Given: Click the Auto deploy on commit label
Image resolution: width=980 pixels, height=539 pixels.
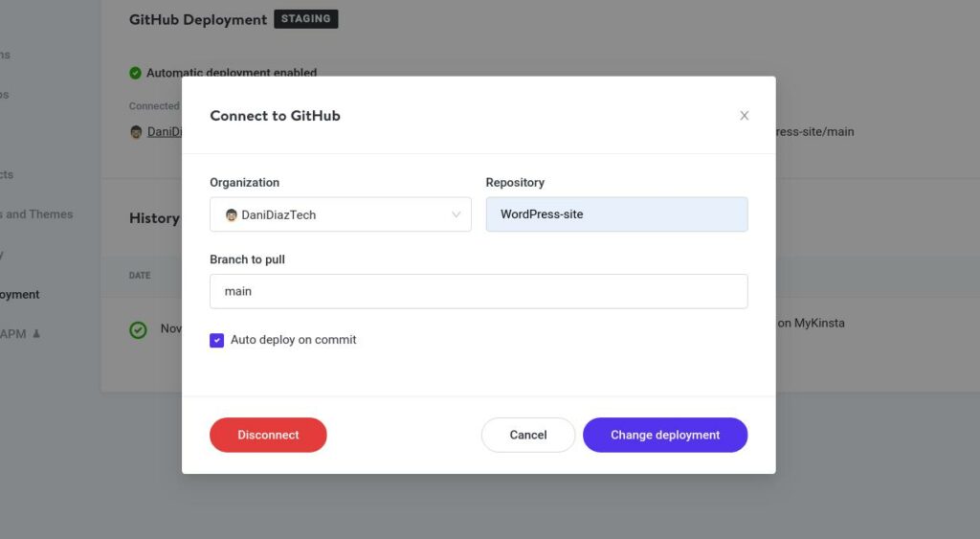Looking at the screenshot, I should (293, 340).
